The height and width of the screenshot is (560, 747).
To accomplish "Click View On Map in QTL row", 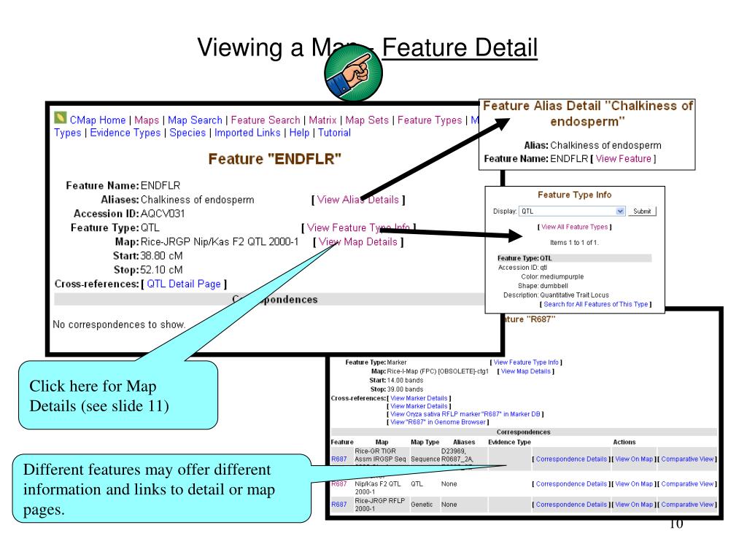I will point(634,484).
